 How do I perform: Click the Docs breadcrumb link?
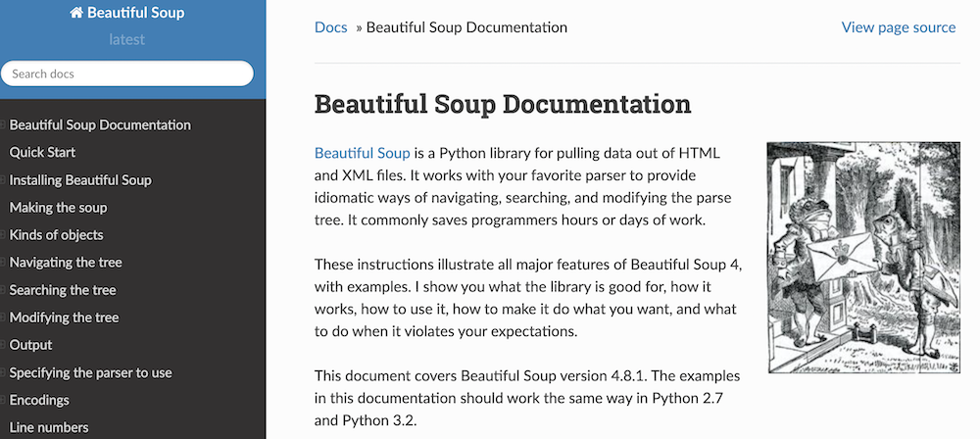tap(330, 26)
